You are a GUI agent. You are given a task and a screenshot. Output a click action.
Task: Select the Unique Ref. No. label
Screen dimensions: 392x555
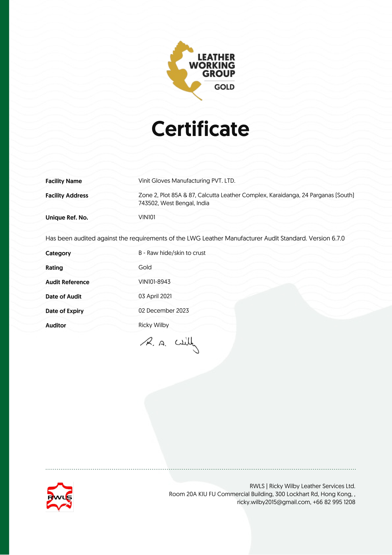click(67, 218)
